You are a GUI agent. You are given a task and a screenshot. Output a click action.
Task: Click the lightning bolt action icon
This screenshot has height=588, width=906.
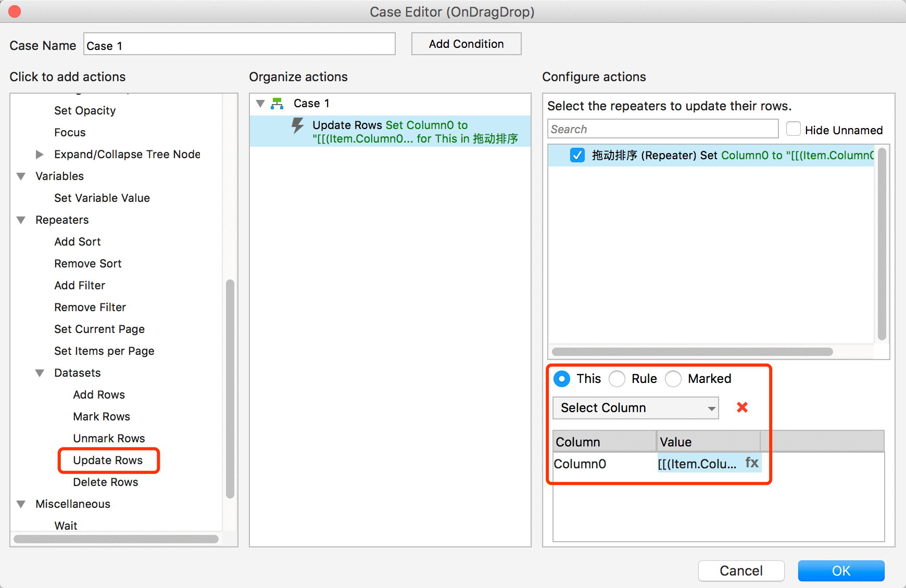pos(297,126)
